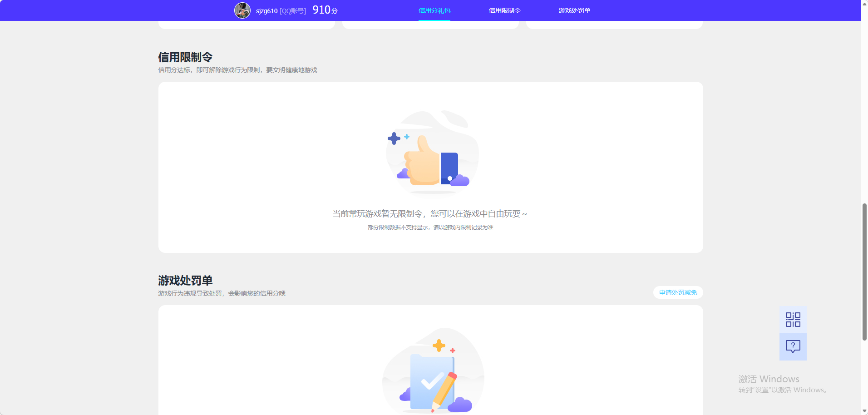Click the username sjzg610 link
This screenshot has height=415, width=868.
pos(266,11)
